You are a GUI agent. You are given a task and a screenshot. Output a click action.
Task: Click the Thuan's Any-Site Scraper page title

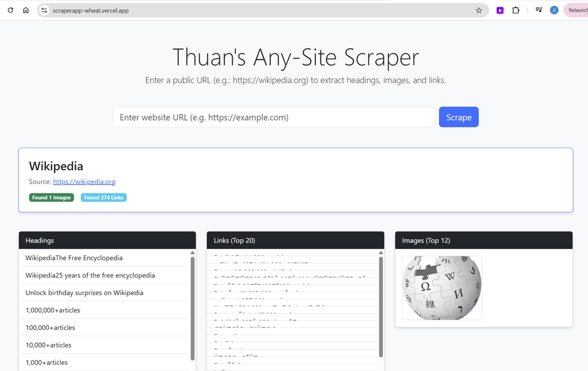(295, 58)
